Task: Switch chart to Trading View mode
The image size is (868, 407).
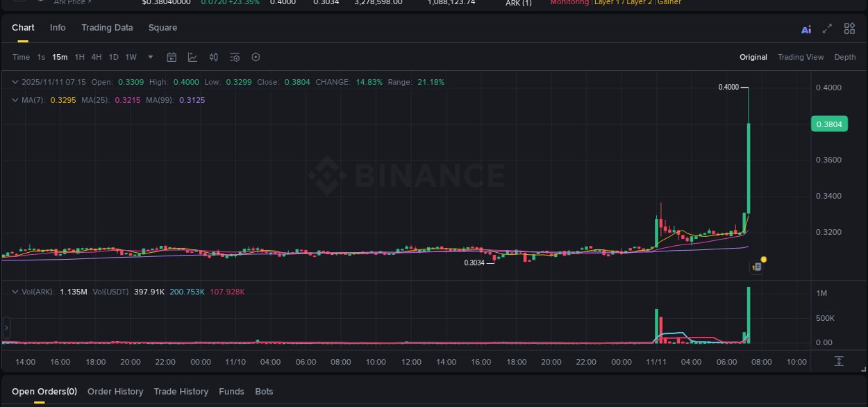Action: tap(801, 57)
